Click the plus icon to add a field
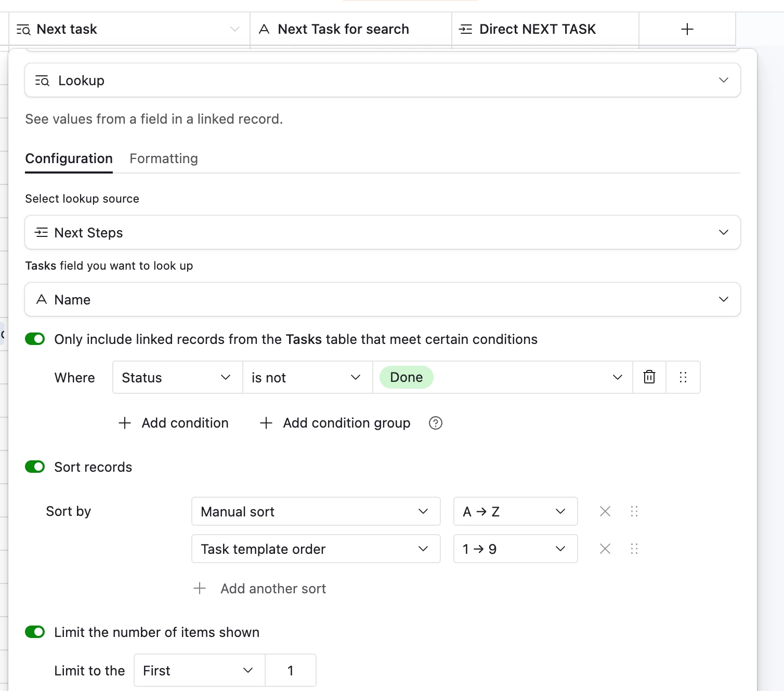Image resolution: width=784 pixels, height=691 pixels. click(x=687, y=29)
